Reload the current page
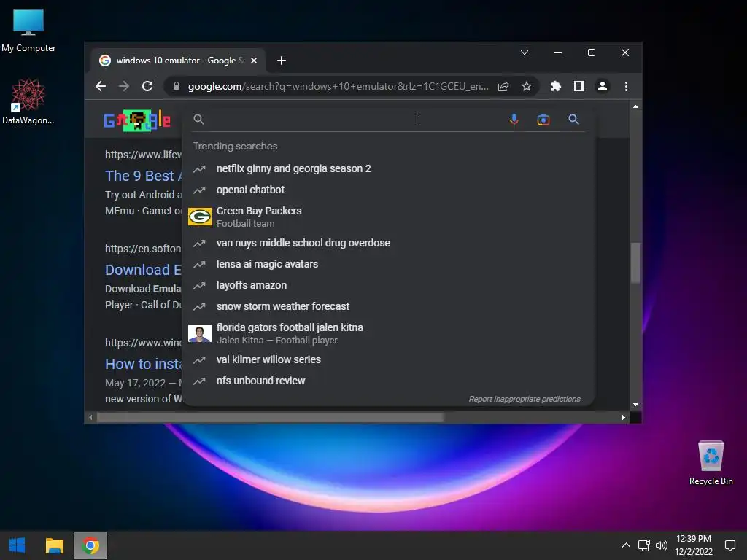 point(147,86)
